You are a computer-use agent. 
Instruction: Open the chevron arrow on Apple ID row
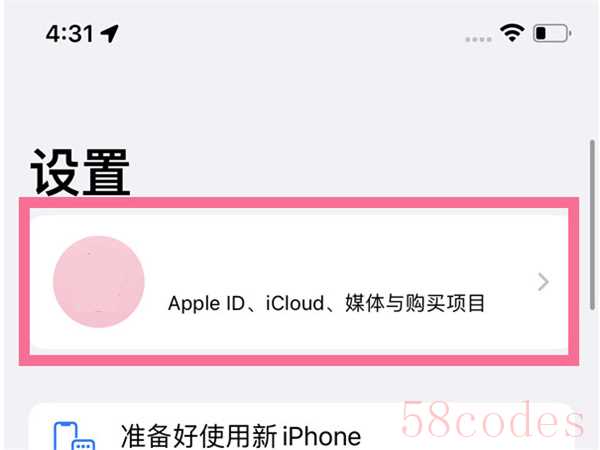click(x=543, y=282)
